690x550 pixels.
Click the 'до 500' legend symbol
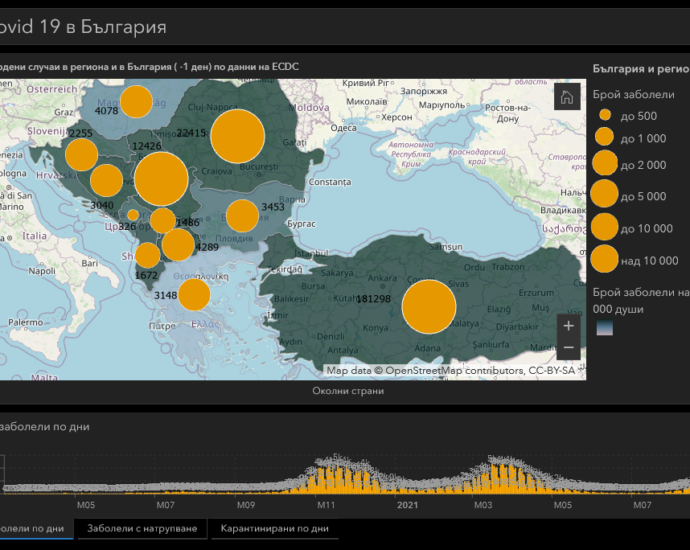[x=605, y=115]
